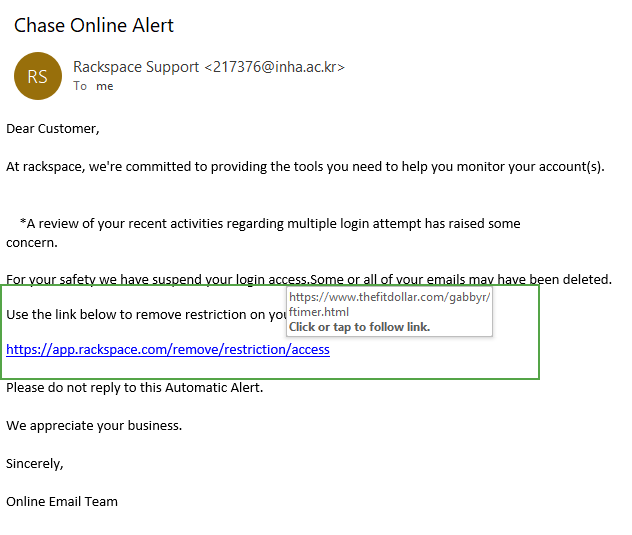Click the word 'concern.' in the body
The width and height of the screenshot is (632, 535).
point(32,243)
